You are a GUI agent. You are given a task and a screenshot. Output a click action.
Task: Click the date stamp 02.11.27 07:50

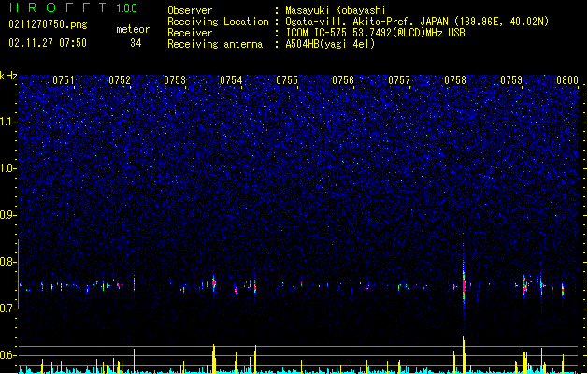click(x=48, y=43)
